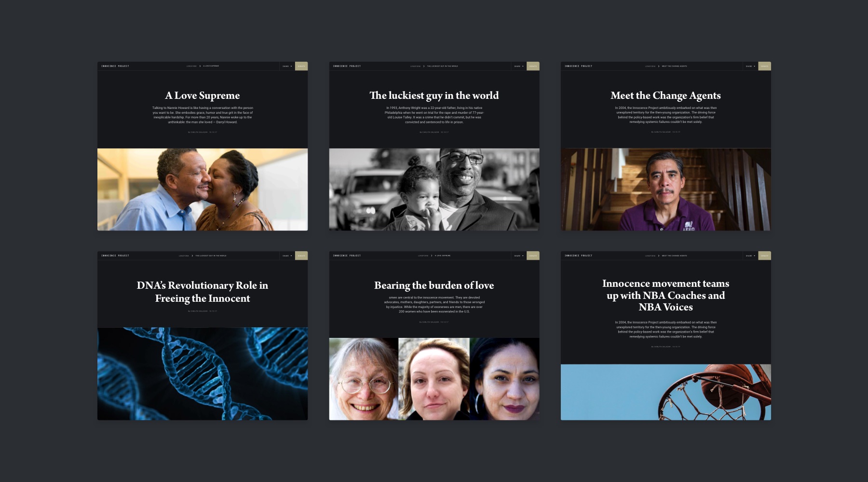The image size is (868, 482).
Task: Click Longform breadcrumb on The luckiest guy page
Action: point(415,66)
